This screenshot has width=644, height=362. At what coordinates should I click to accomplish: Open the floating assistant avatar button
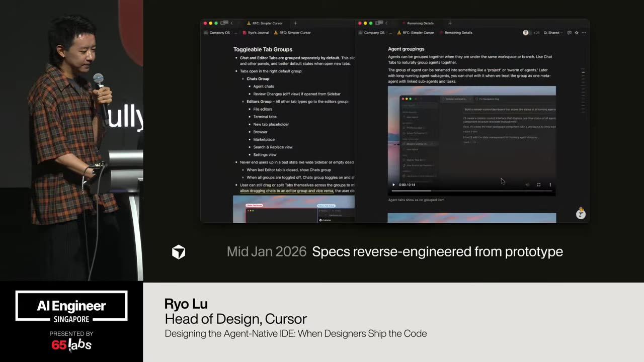pyautogui.click(x=581, y=213)
